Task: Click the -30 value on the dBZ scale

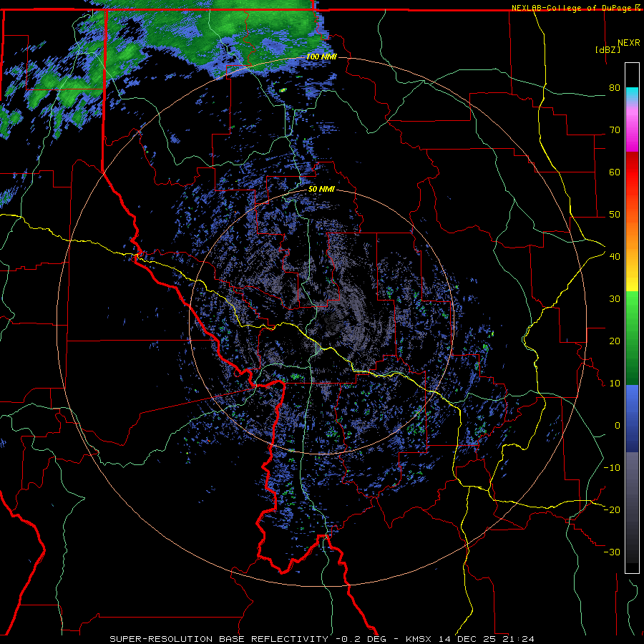Action: point(612,552)
